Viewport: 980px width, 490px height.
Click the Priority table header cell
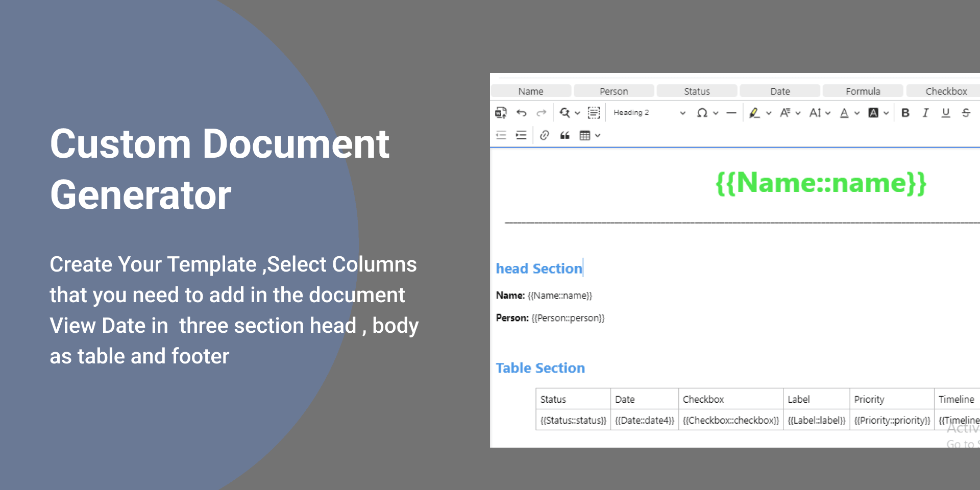[892, 399]
